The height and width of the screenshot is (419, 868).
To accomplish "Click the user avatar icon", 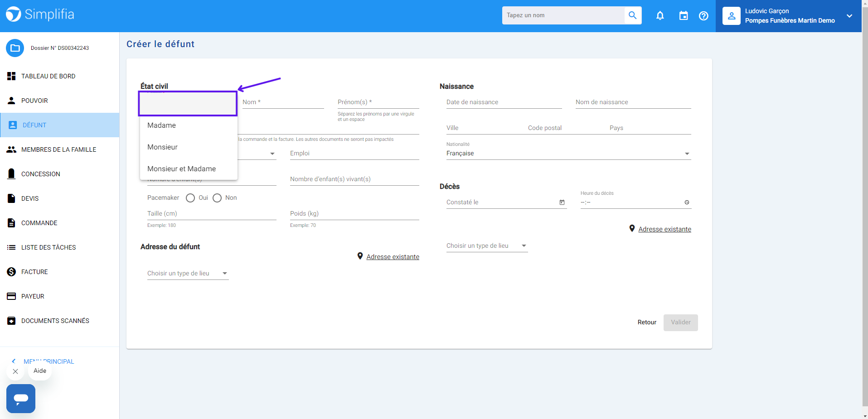I will (x=731, y=16).
